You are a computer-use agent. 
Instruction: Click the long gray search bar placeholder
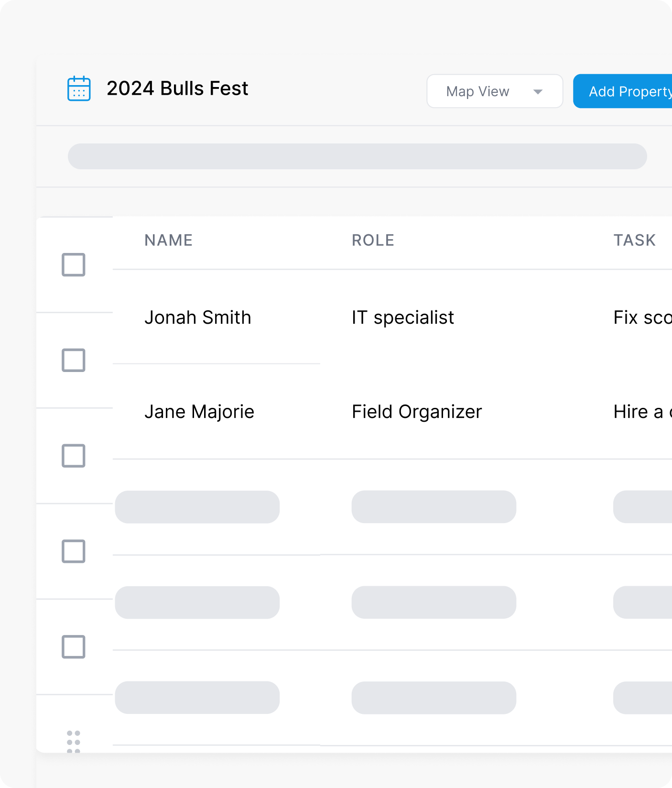357,156
